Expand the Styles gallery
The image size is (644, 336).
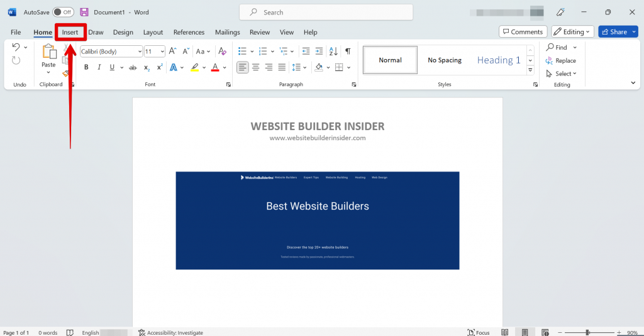coord(530,70)
